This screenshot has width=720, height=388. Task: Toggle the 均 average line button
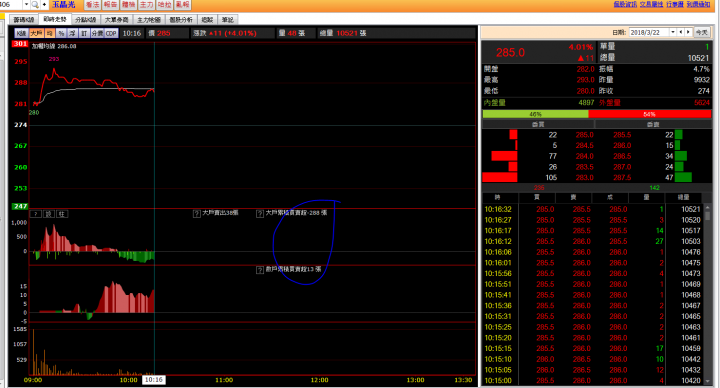click(50, 33)
